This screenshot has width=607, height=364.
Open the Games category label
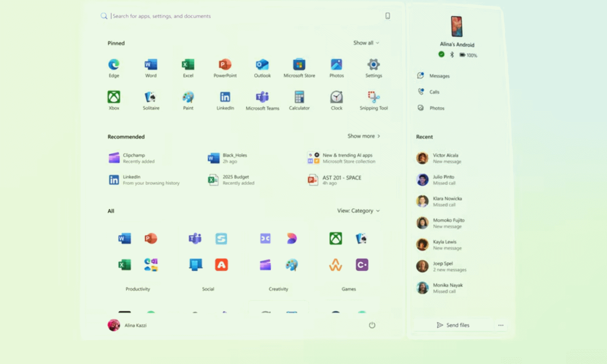point(349,289)
